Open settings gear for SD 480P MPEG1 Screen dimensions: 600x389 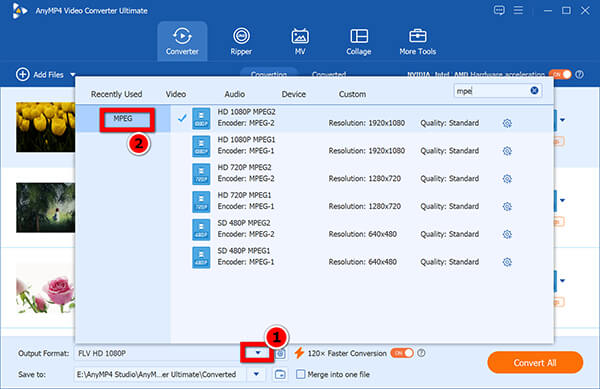(x=507, y=262)
